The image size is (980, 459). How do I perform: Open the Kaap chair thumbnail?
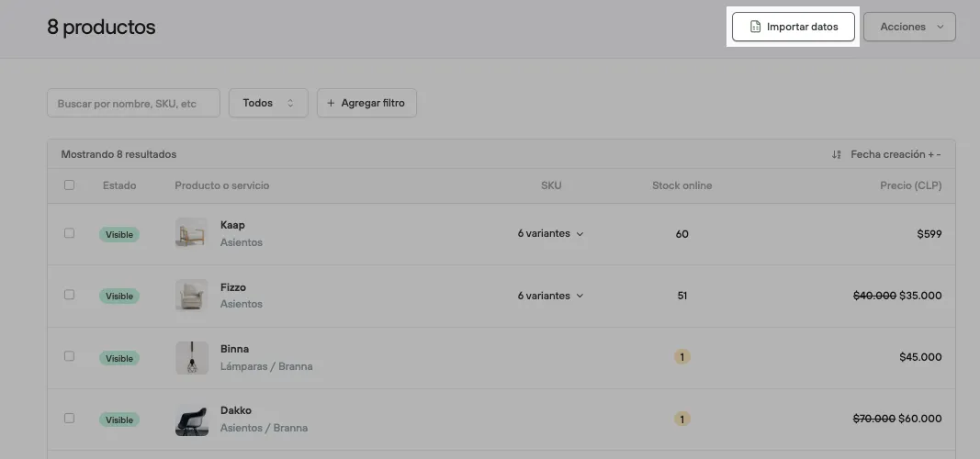[192, 233]
